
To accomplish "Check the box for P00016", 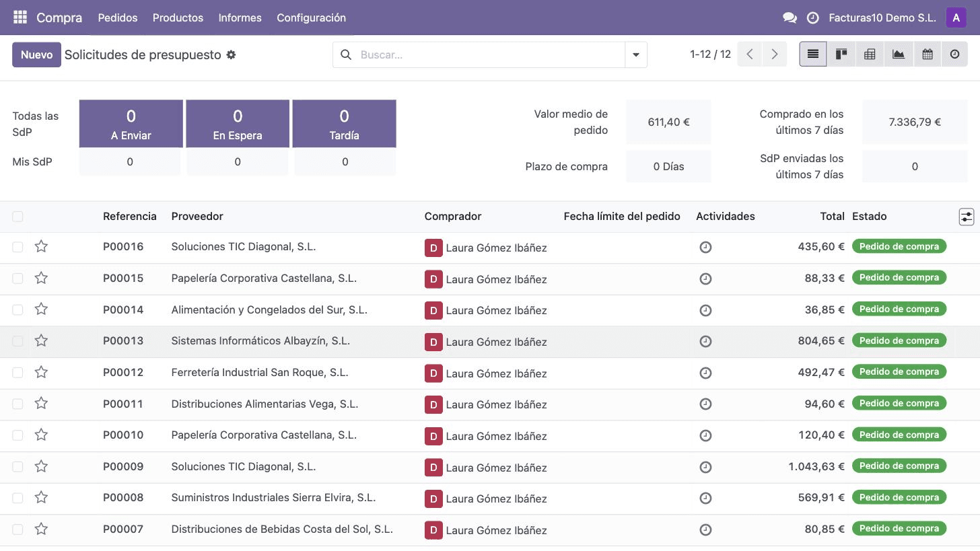I will pyautogui.click(x=17, y=247).
